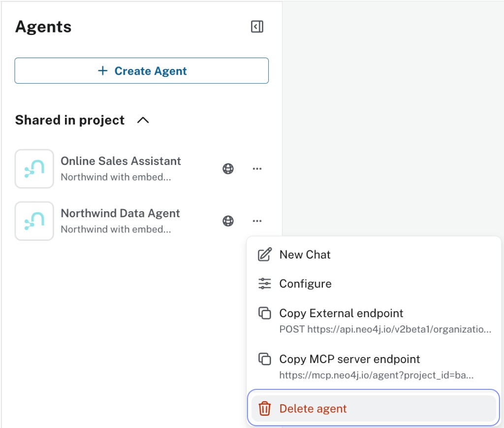Click the red trash icon for Delete agent

coord(264,408)
